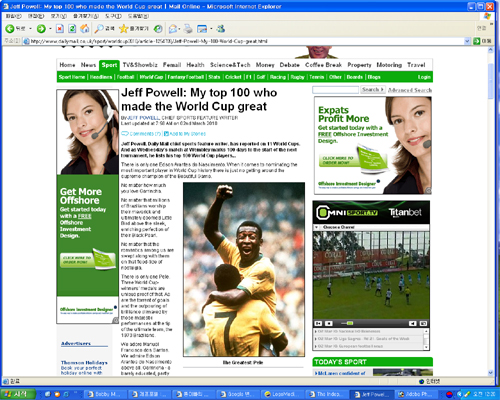Open the third menu bar item
This screenshot has height=400, width=500.
point(58,16)
